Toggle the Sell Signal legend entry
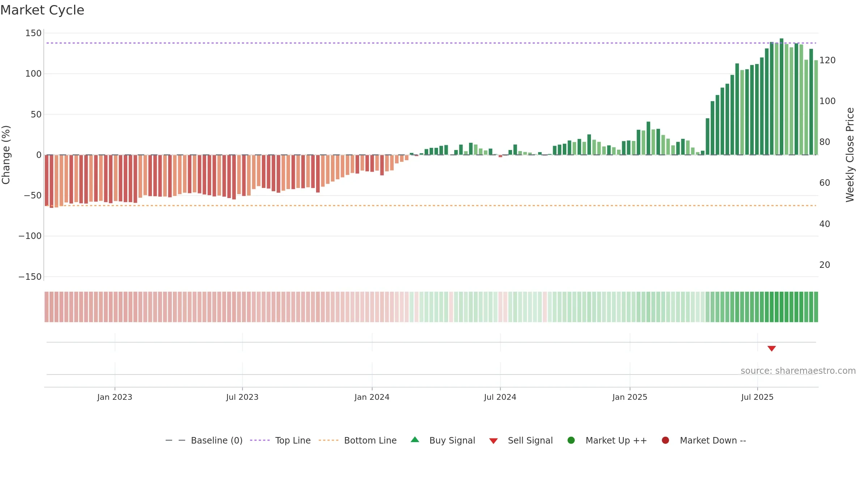Image resolution: width=868 pixels, height=488 pixels. click(521, 440)
